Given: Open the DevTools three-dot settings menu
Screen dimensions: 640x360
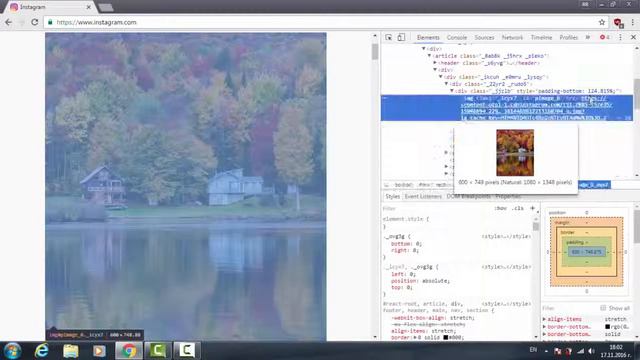Looking at the screenshot, I should tap(620, 37).
